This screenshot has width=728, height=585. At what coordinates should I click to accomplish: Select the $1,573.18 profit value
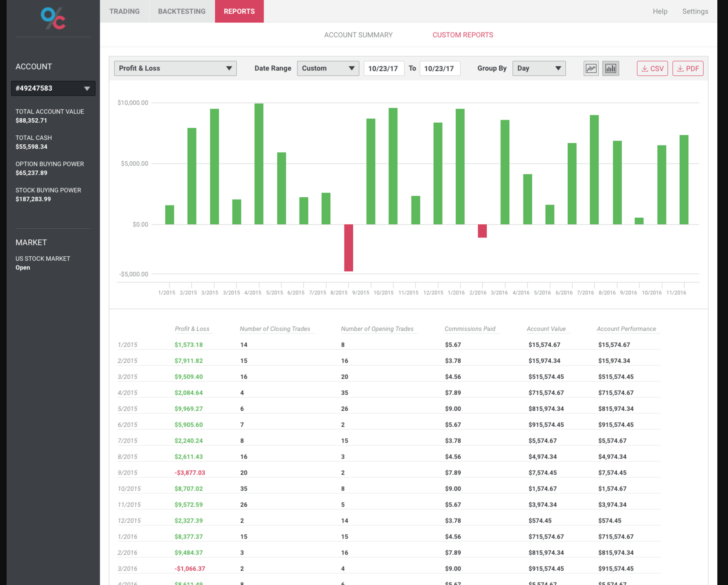pyautogui.click(x=188, y=345)
